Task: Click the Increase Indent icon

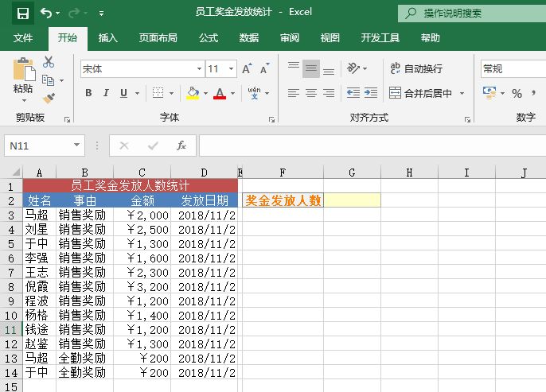Action: 371,93
